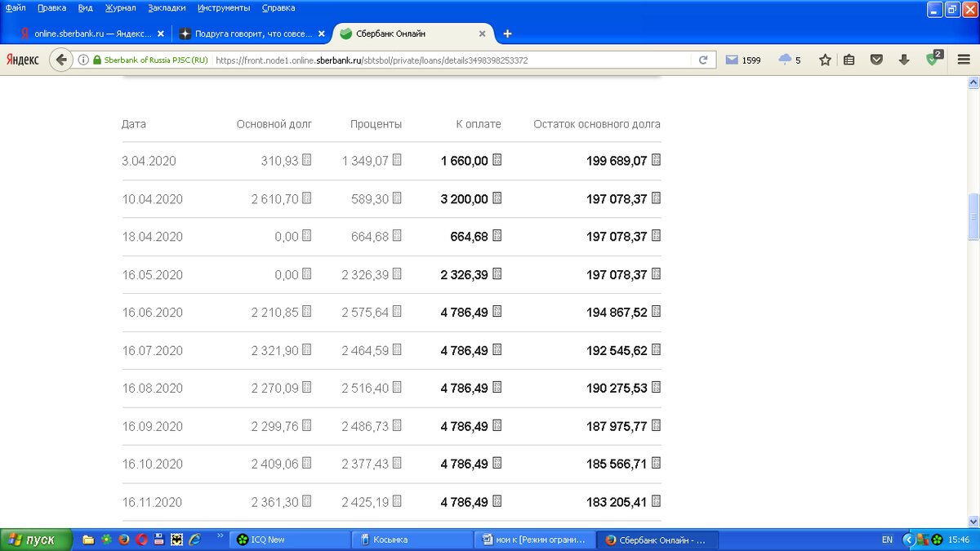Image resolution: width=980 pixels, height=551 pixels.
Task: Select balance 194 867,52
Action: click(617, 313)
